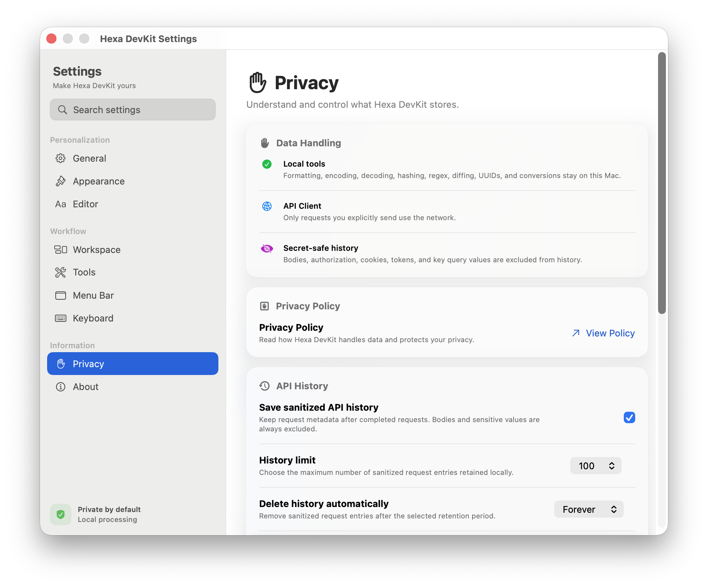Focus the Search settings field
Image resolution: width=708 pixels, height=588 pixels.
click(133, 110)
